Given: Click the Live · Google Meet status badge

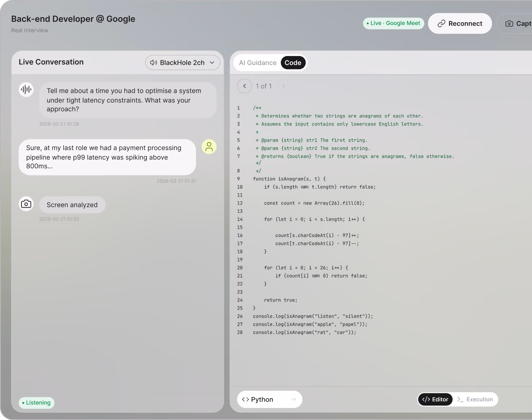Looking at the screenshot, I should click(x=393, y=23).
